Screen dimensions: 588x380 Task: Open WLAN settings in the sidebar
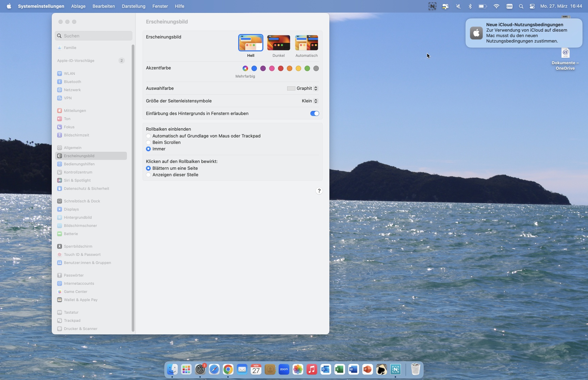click(69, 73)
